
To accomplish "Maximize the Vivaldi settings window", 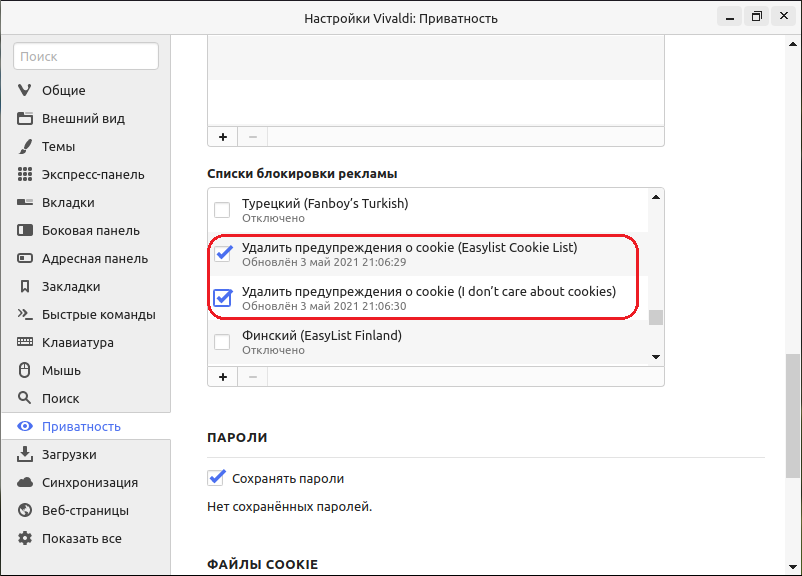I will coord(756,17).
